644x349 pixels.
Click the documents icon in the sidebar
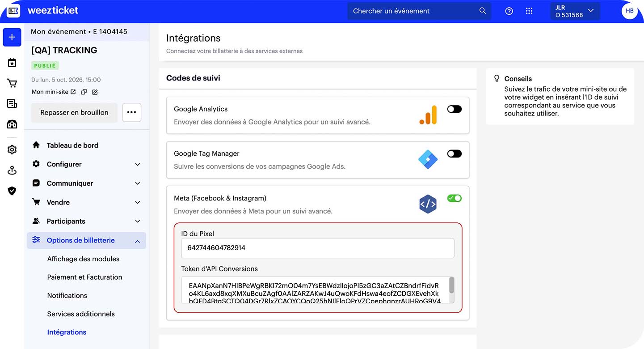point(12,103)
